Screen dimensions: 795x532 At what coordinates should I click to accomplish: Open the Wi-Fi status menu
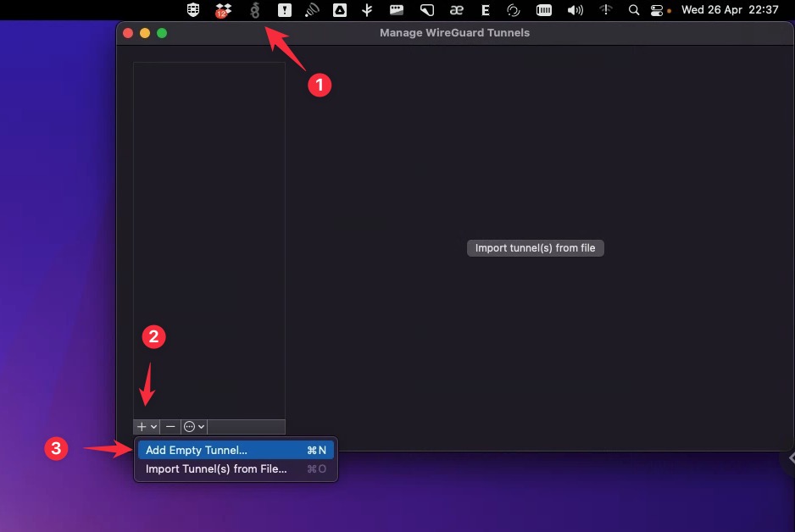(605, 10)
